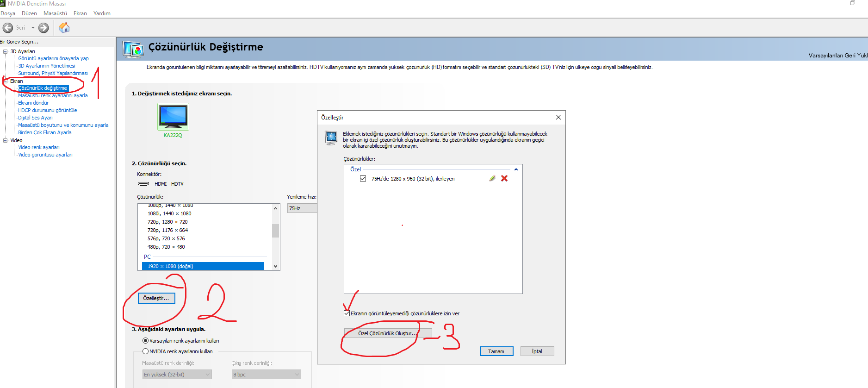The height and width of the screenshot is (388, 868).
Task: Open the Ekran menu
Action: click(x=80, y=13)
